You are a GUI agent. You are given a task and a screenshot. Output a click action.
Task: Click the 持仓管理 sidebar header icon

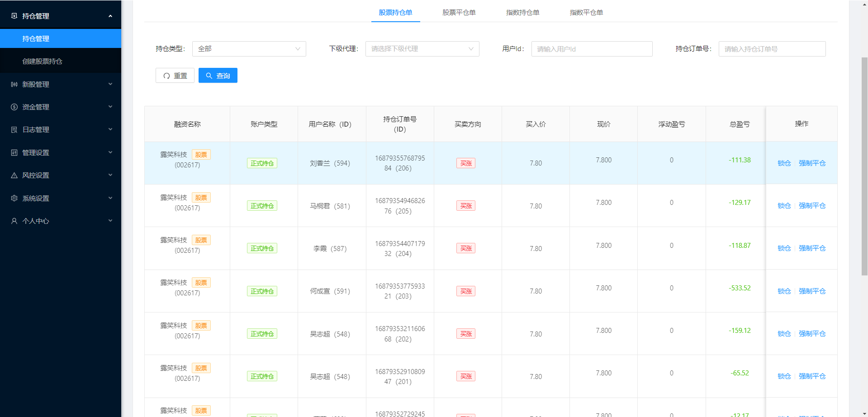pos(14,16)
